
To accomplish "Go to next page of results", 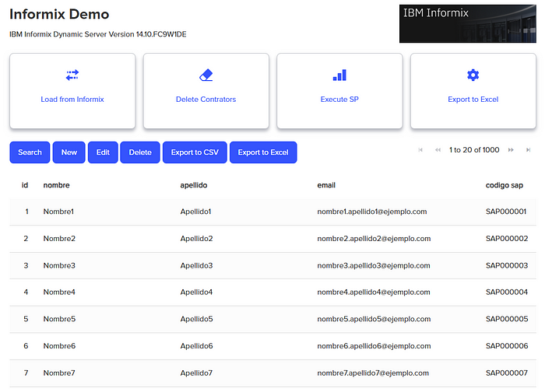I will (511, 149).
